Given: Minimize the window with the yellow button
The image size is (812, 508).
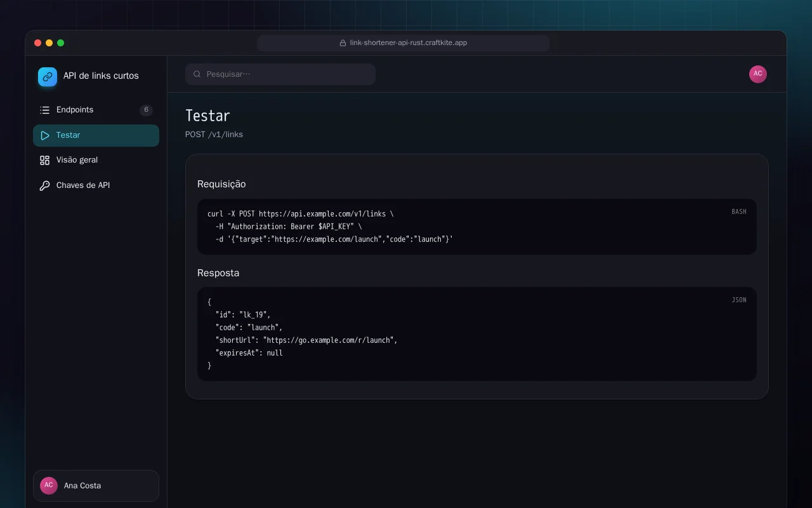Looking at the screenshot, I should tap(49, 43).
